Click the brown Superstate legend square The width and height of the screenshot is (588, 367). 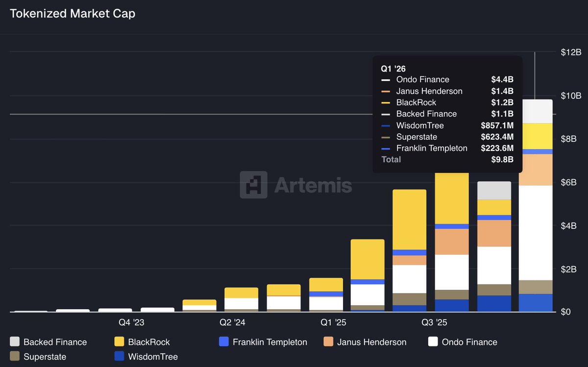15,357
